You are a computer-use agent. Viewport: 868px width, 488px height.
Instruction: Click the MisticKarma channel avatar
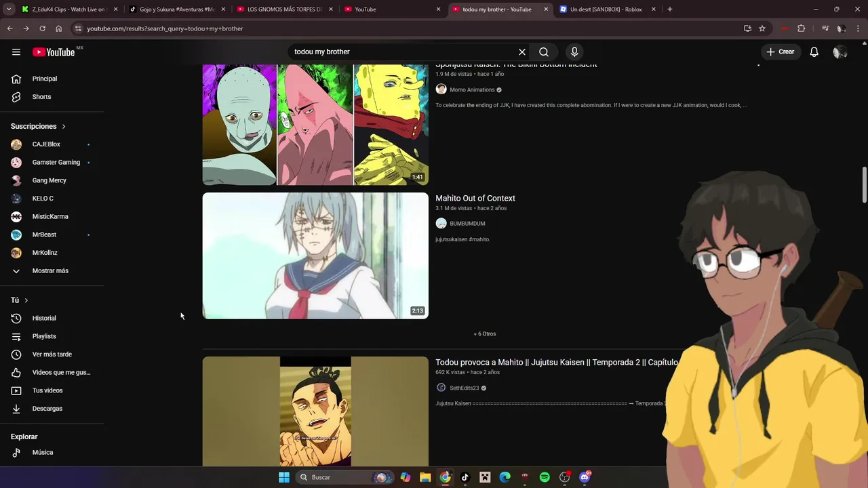click(x=16, y=217)
